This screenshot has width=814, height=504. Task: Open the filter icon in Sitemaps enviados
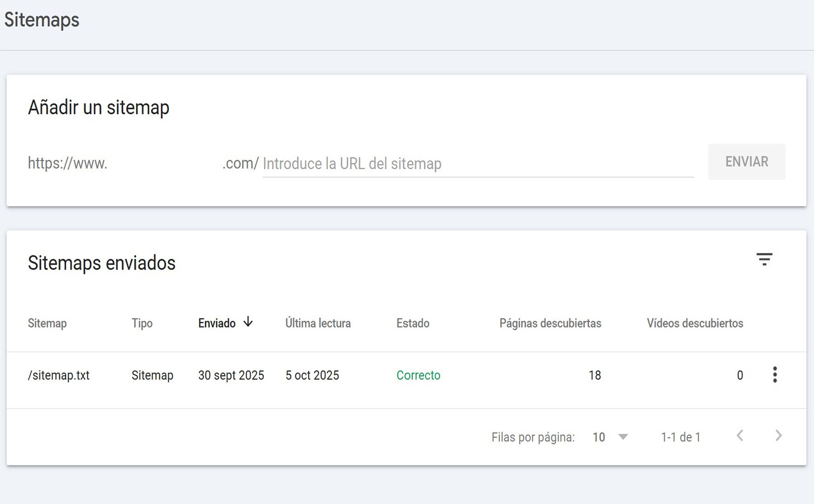764,260
